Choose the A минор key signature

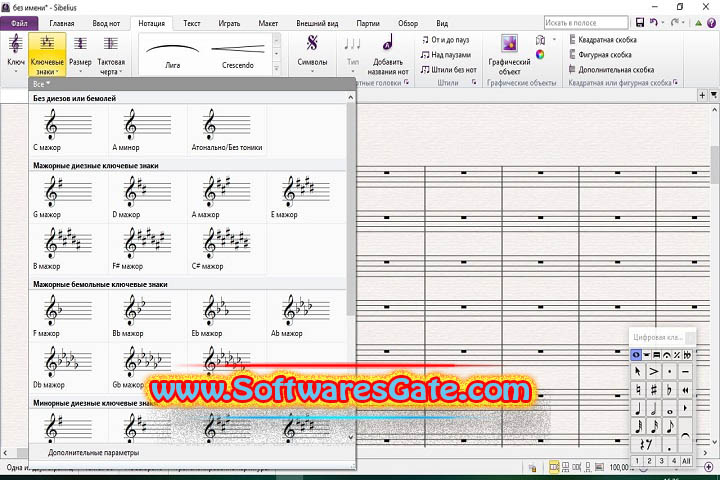coord(147,130)
